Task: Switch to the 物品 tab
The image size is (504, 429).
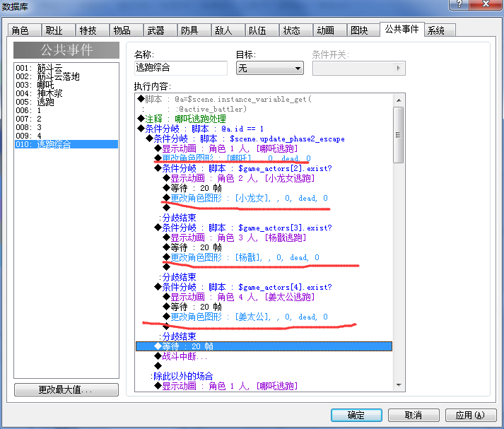Action: tap(127, 30)
